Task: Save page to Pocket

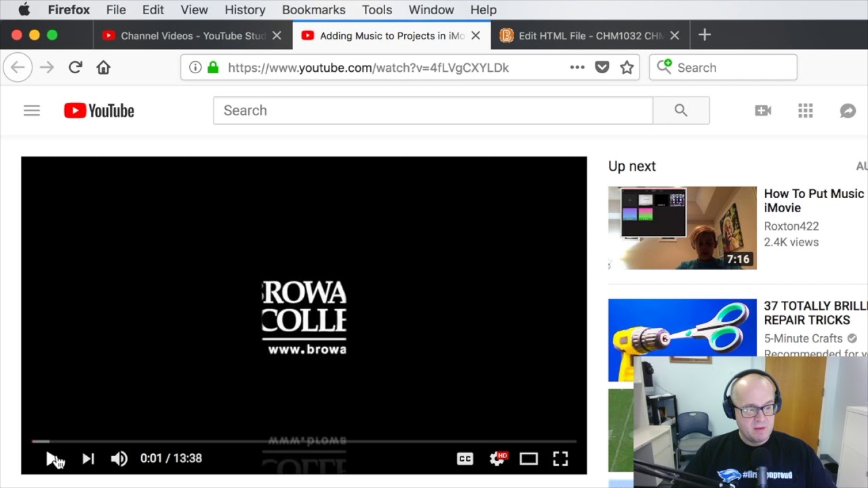Action: (601, 67)
